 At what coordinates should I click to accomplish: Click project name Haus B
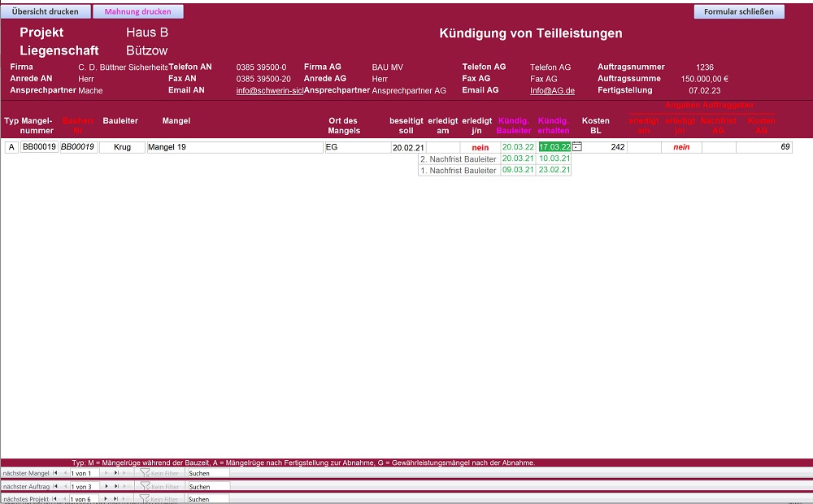[147, 33]
